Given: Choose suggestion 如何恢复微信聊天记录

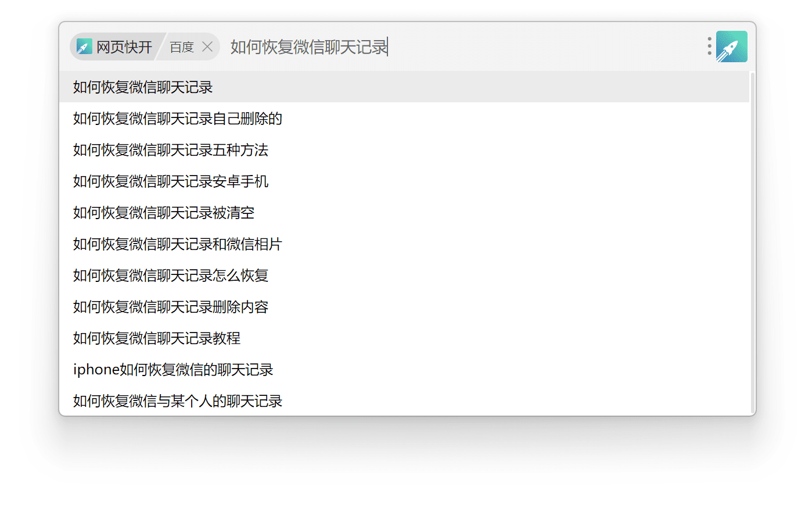Looking at the screenshot, I should [404, 87].
